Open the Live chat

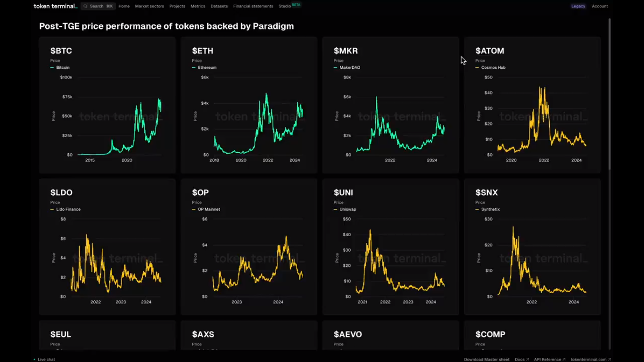[x=44, y=359]
